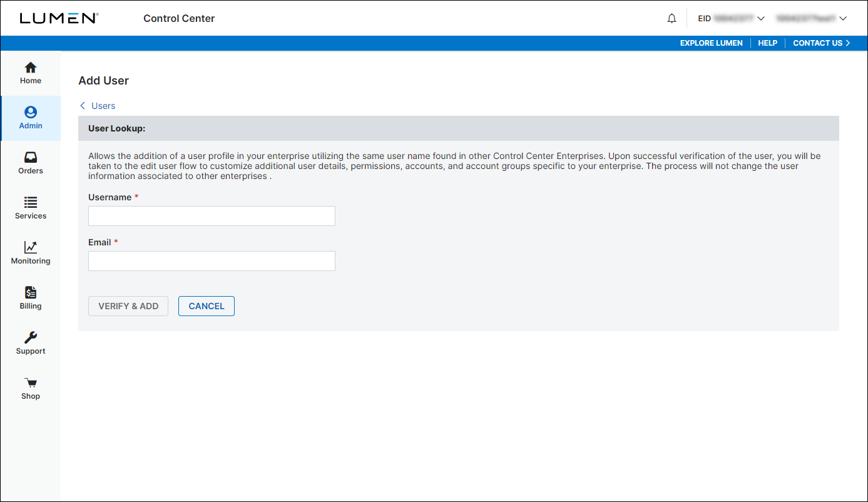Screen dimensions: 868x502
Task: Open the notifications bell
Action: click(671, 19)
